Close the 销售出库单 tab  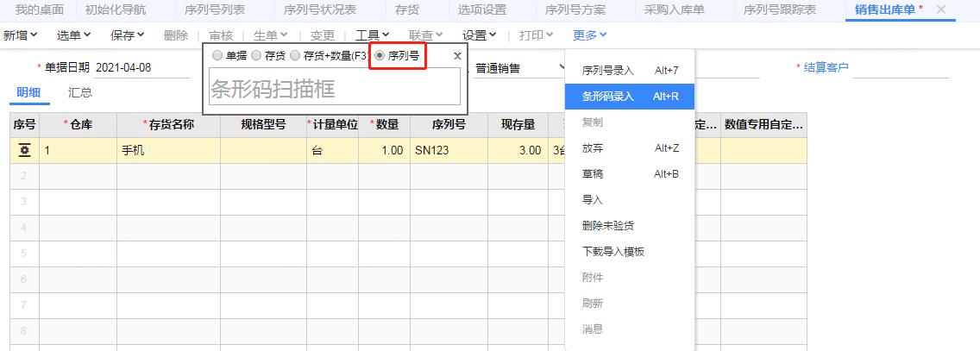point(941,9)
